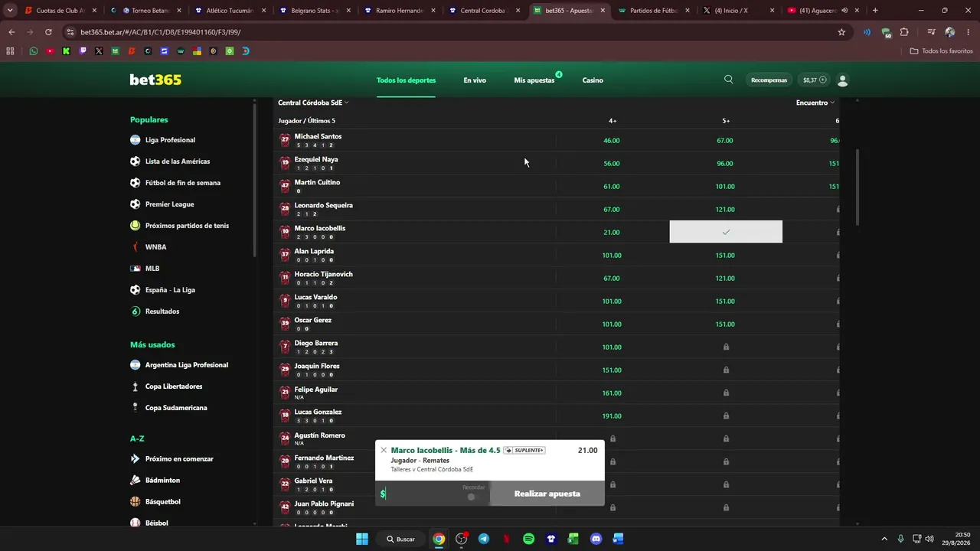
Task: Open Netflix from the Windows taskbar
Action: pyautogui.click(x=506, y=539)
